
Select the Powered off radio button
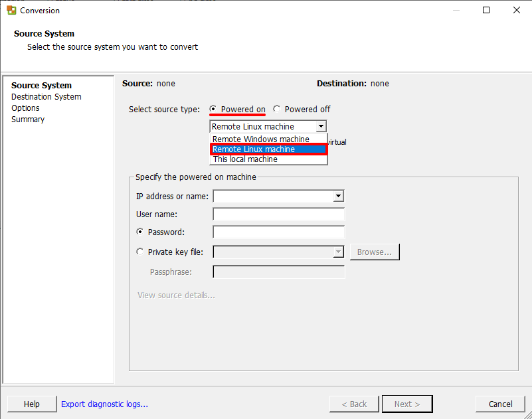point(276,109)
